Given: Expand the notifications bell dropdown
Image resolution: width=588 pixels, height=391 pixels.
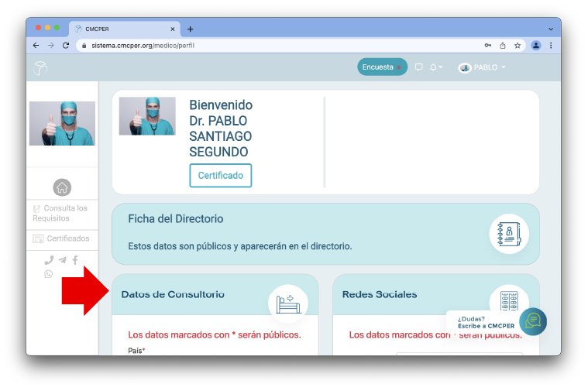Looking at the screenshot, I should (436, 67).
